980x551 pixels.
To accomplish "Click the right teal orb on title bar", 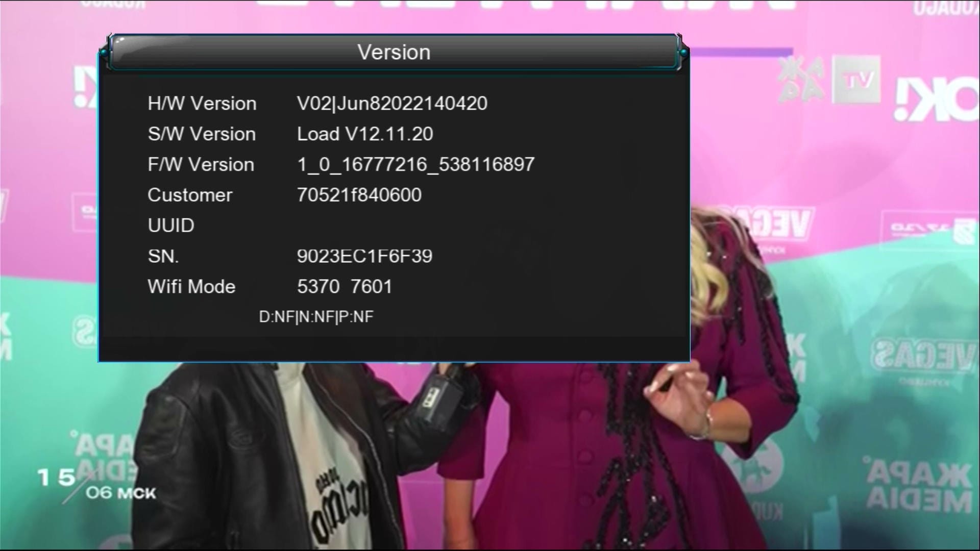I will pos(684,53).
